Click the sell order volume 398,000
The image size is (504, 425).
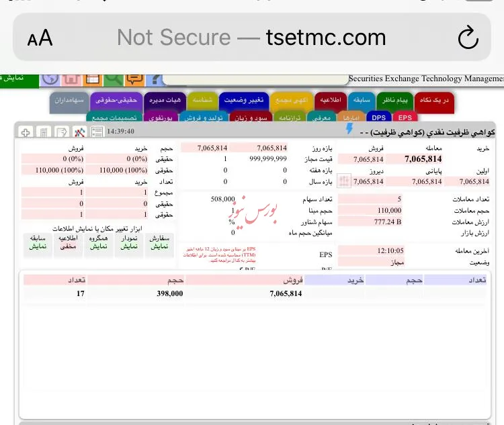pyautogui.click(x=170, y=293)
